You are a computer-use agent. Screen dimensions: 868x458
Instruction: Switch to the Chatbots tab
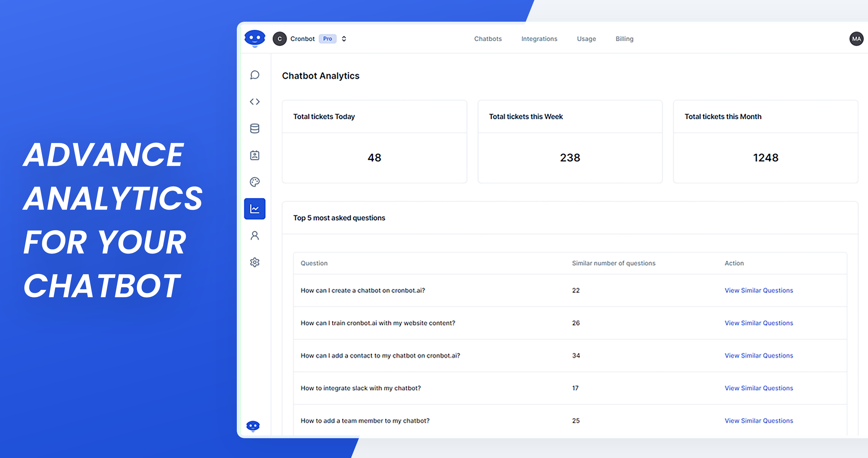tap(488, 39)
